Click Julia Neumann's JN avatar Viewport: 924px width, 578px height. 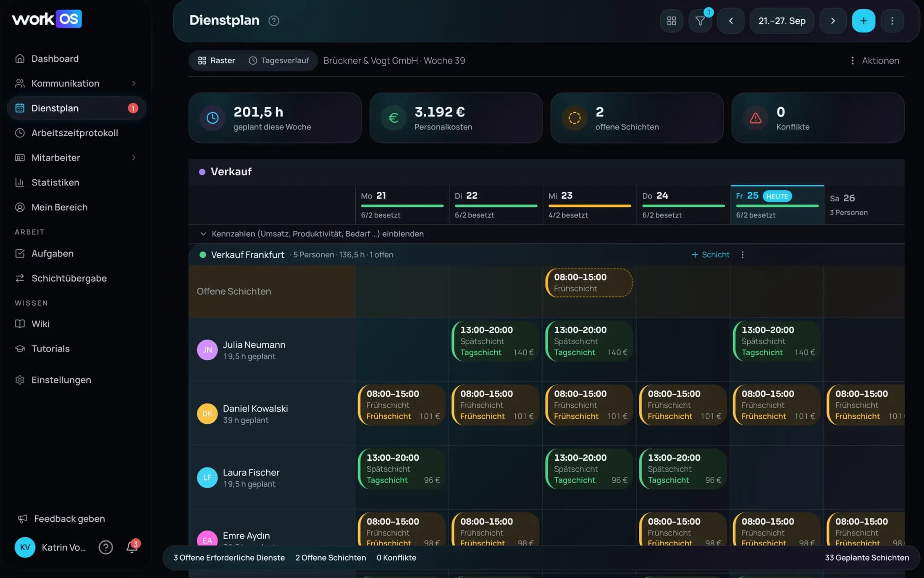(x=207, y=350)
